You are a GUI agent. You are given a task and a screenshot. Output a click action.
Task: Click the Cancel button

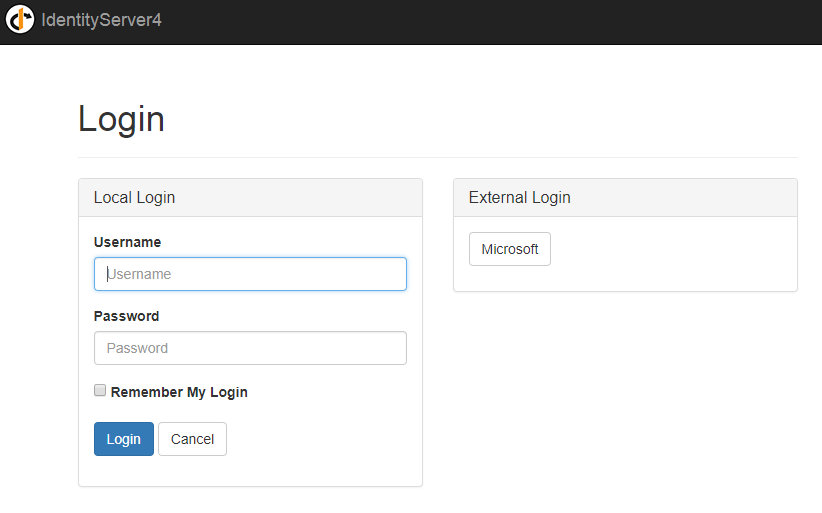[192, 439]
